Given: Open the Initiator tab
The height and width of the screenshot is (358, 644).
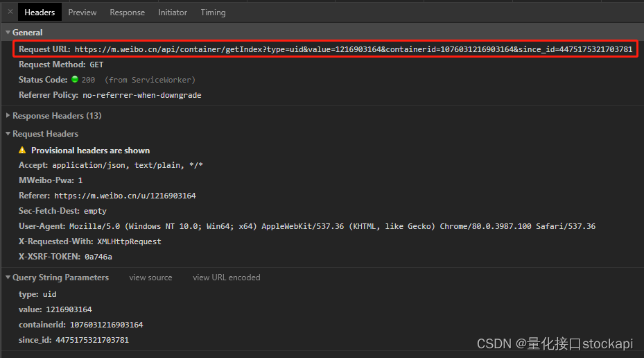Looking at the screenshot, I should [173, 12].
